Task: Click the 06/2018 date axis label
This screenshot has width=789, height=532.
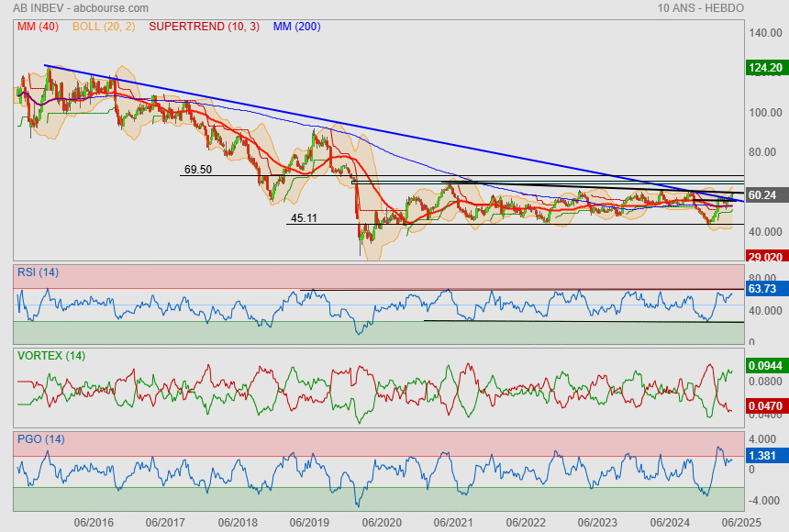Action: [238, 523]
